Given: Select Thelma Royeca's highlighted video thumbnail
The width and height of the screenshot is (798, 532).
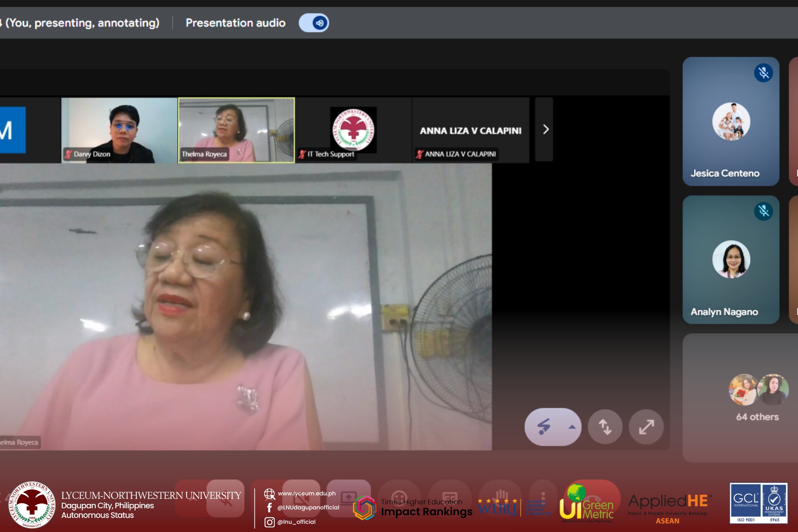Looking at the screenshot, I should (236, 130).
